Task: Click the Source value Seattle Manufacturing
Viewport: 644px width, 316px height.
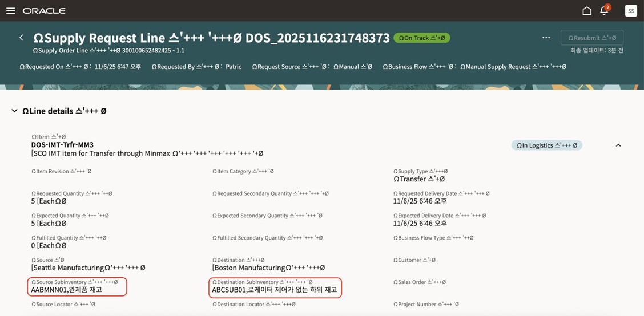Action: pyautogui.click(x=88, y=268)
